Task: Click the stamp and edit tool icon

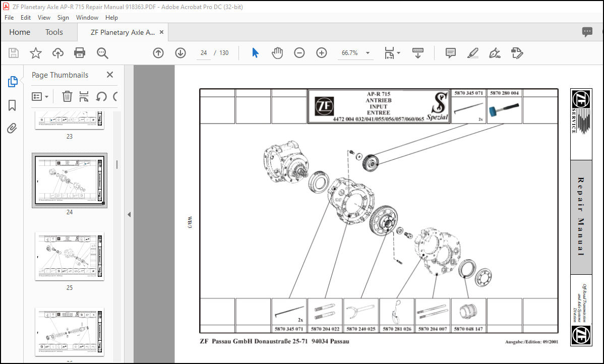Action: click(x=517, y=53)
